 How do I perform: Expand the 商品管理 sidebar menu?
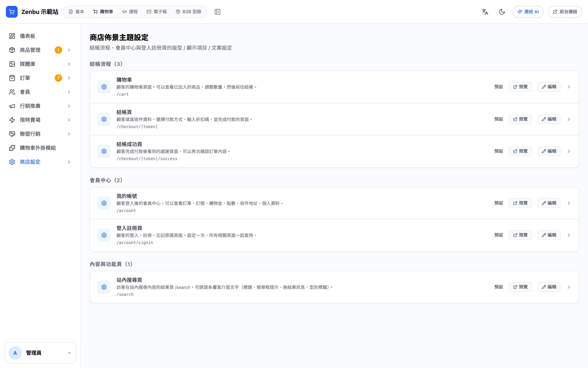[x=69, y=50]
